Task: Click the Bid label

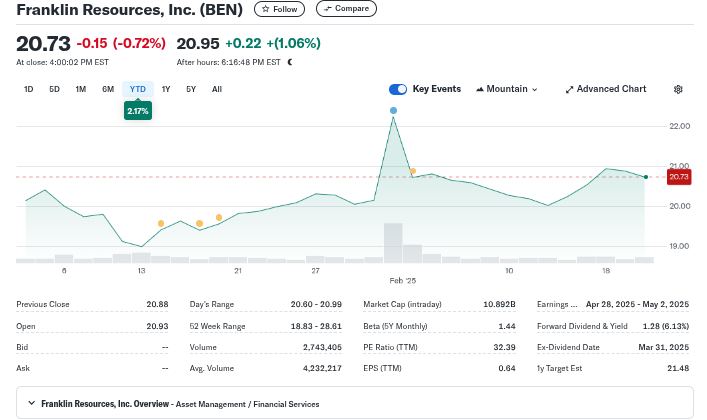Action: [x=22, y=347]
